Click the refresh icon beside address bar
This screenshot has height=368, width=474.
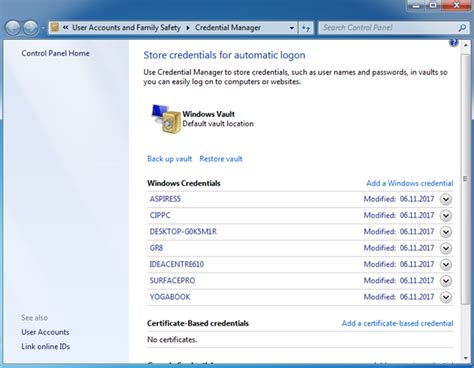(x=306, y=28)
